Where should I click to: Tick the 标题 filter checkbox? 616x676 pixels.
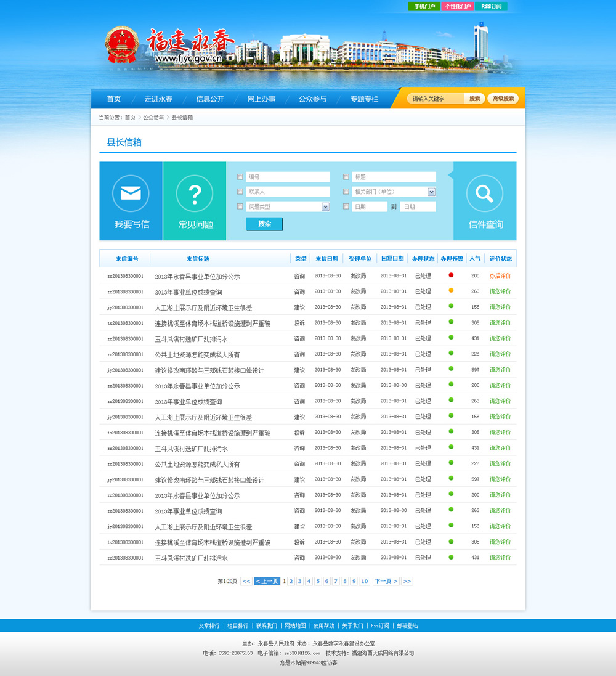[346, 177]
